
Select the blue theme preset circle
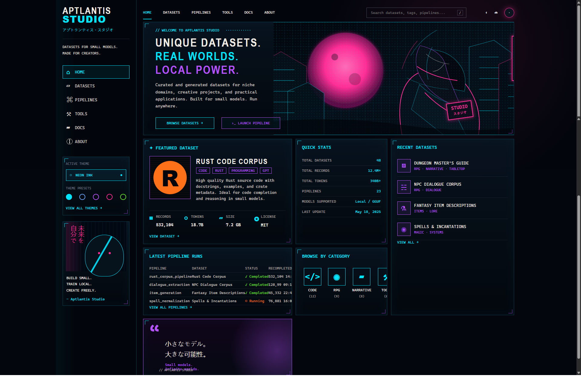coord(82,197)
